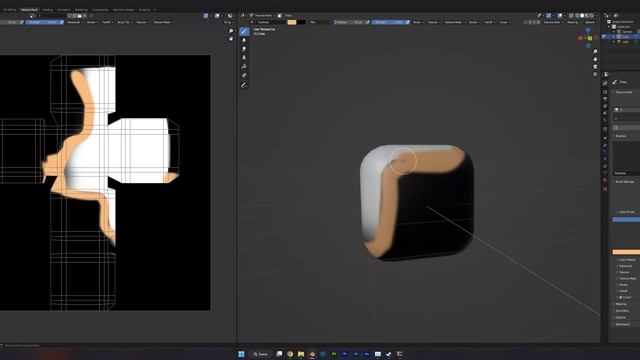
Task: Click the Windows Search button on taskbar
Action: click(x=260, y=354)
